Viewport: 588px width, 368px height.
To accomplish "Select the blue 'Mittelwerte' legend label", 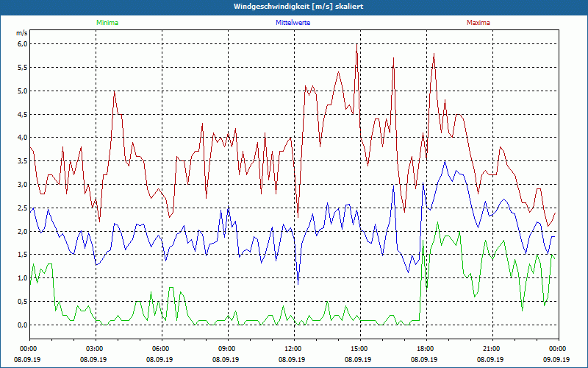I will 293,23.
